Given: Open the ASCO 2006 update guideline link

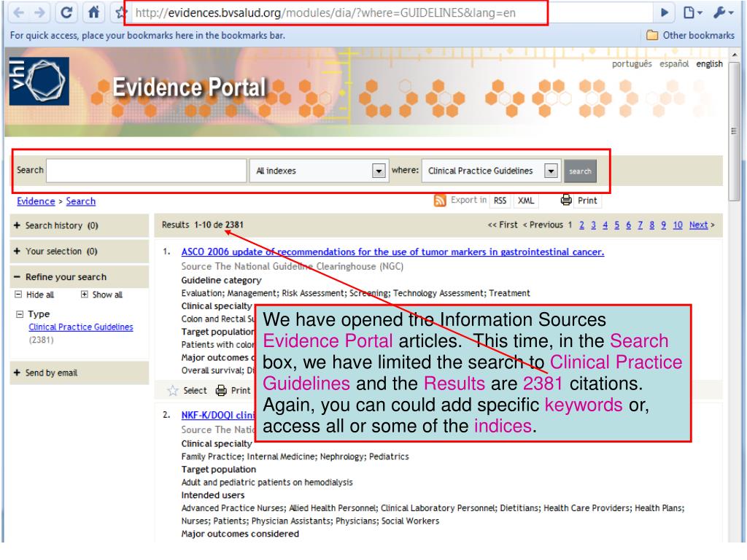Looking at the screenshot, I should (x=392, y=252).
